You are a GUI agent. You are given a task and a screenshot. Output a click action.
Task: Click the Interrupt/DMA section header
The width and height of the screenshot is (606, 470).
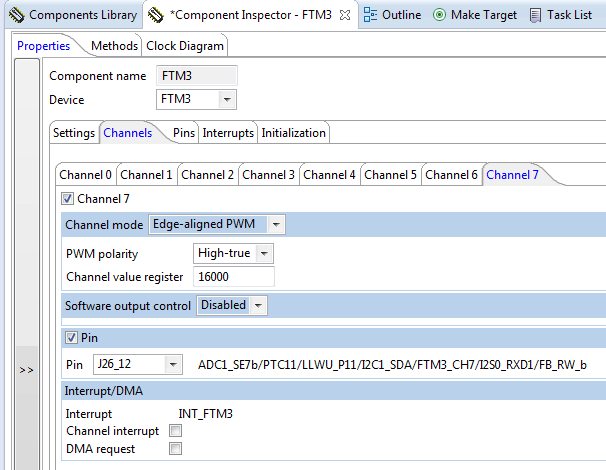click(104, 391)
